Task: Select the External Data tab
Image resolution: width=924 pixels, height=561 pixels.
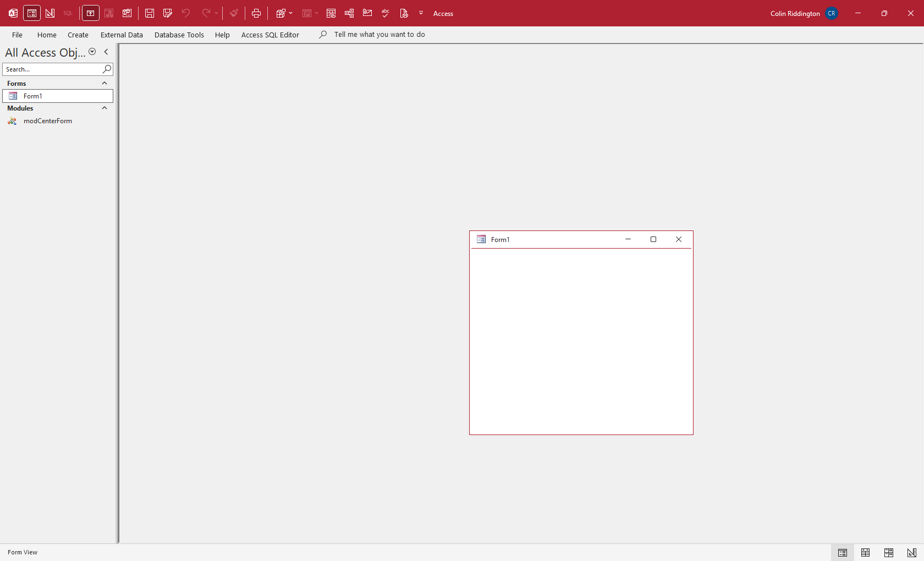Action: (x=122, y=35)
